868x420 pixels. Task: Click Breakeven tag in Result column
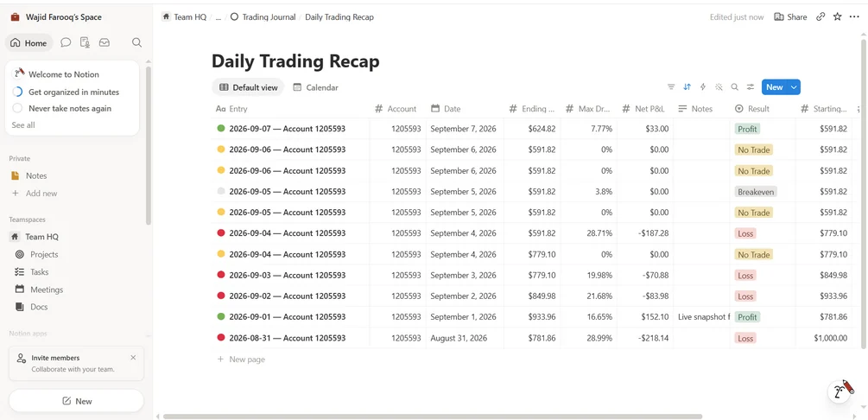756,192
